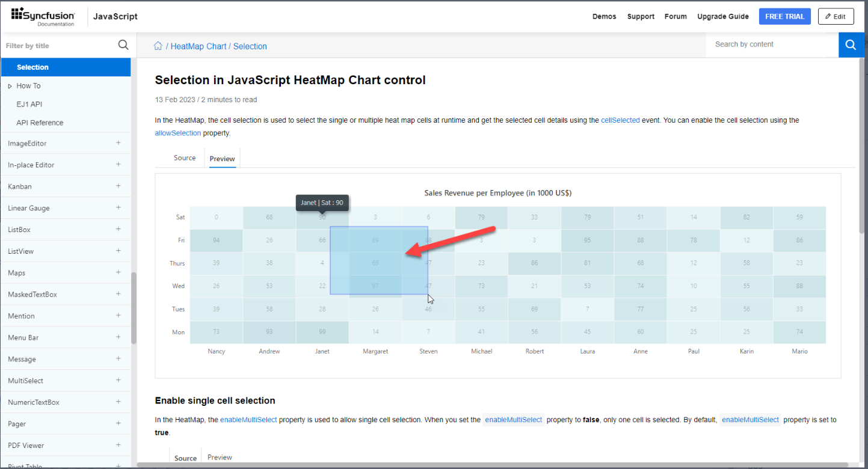This screenshot has width=868, height=469.
Task: Expand the ImageEditor section plus icon
Action: click(119, 143)
